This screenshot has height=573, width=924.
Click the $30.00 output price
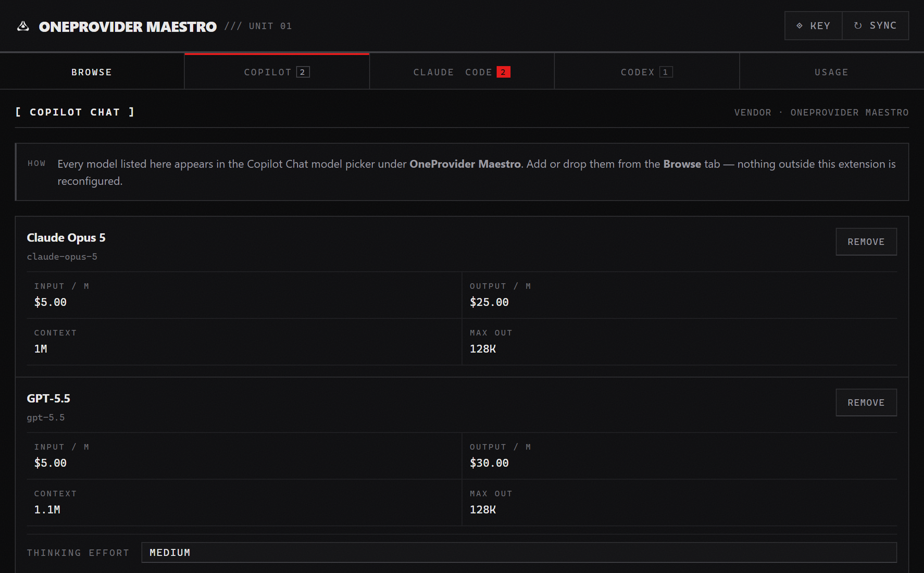pyautogui.click(x=489, y=463)
